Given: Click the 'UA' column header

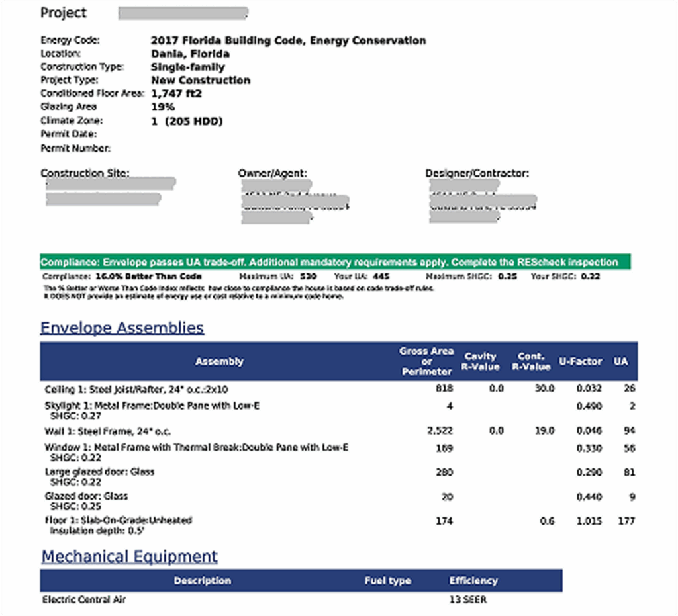Looking at the screenshot, I should pyautogui.click(x=620, y=361).
